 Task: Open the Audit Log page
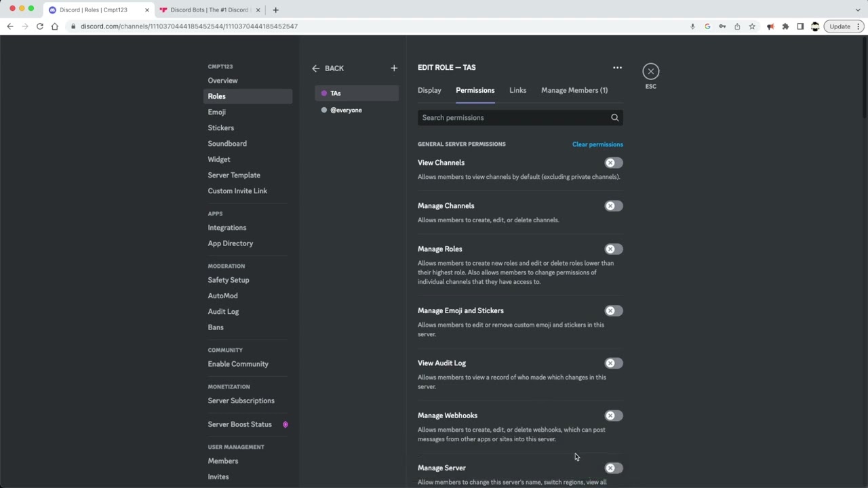tap(248, 312)
